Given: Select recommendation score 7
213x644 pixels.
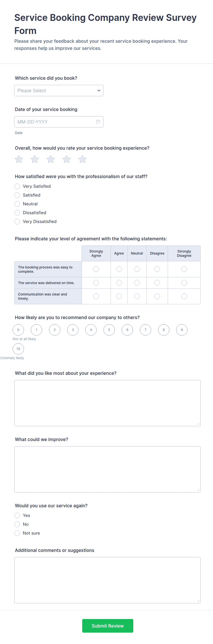Looking at the screenshot, I should click(x=146, y=330).
